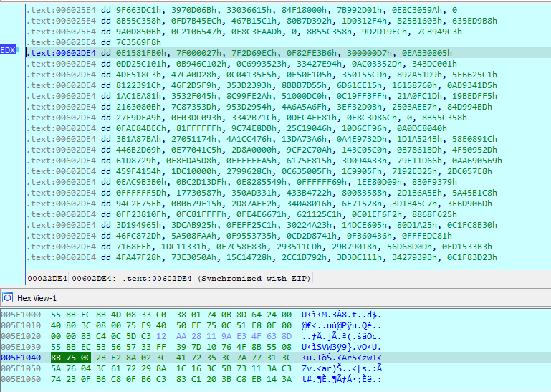Click the value 446B2D69h
The width and height of the screenshot is (551, 392).
coord(138,150)
